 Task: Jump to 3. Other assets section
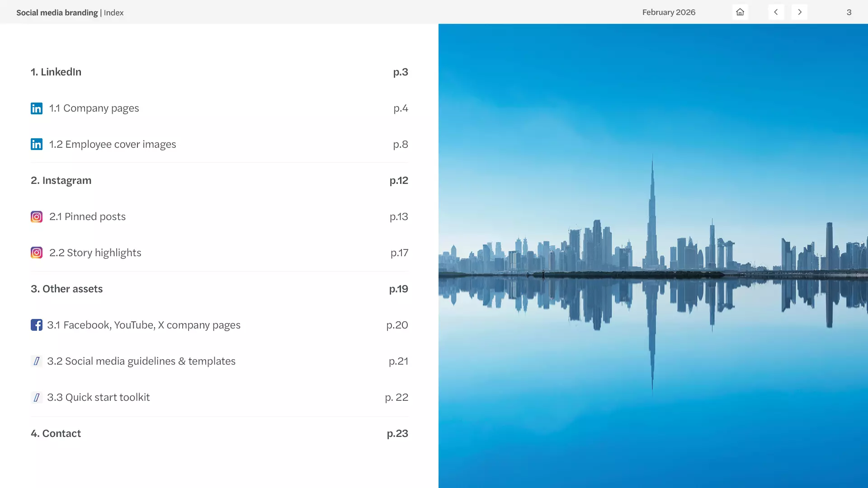pos(67,289)
